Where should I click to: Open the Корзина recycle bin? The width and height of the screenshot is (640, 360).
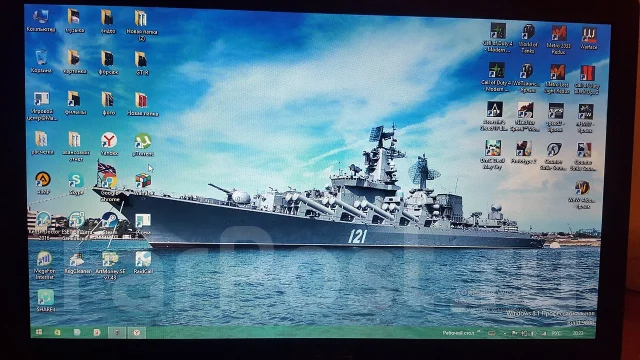point(41,62)
